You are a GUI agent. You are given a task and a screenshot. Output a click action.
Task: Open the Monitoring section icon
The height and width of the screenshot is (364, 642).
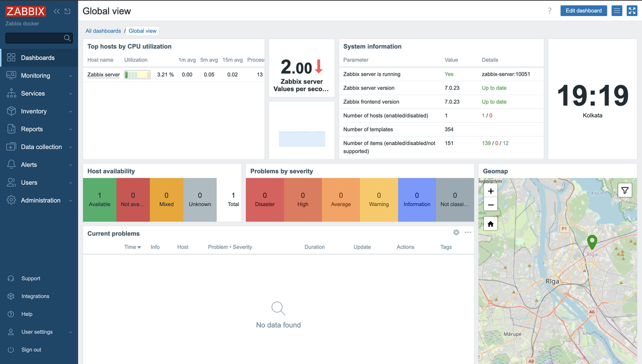point(11,75)
